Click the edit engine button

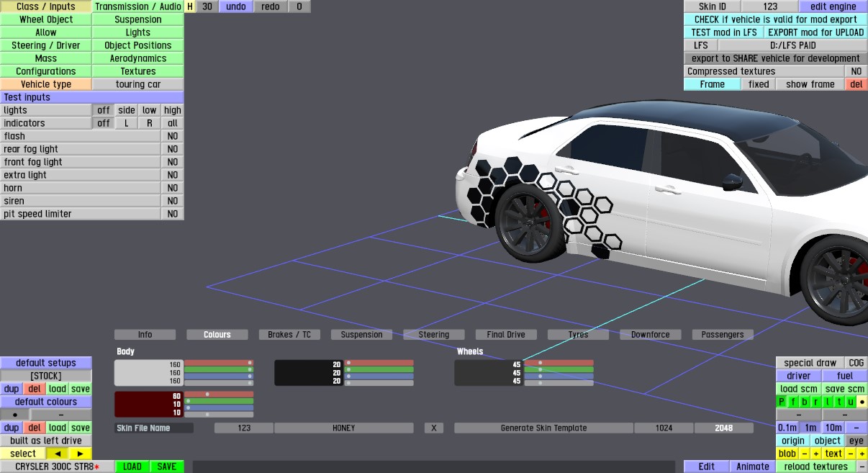[833, 6]
